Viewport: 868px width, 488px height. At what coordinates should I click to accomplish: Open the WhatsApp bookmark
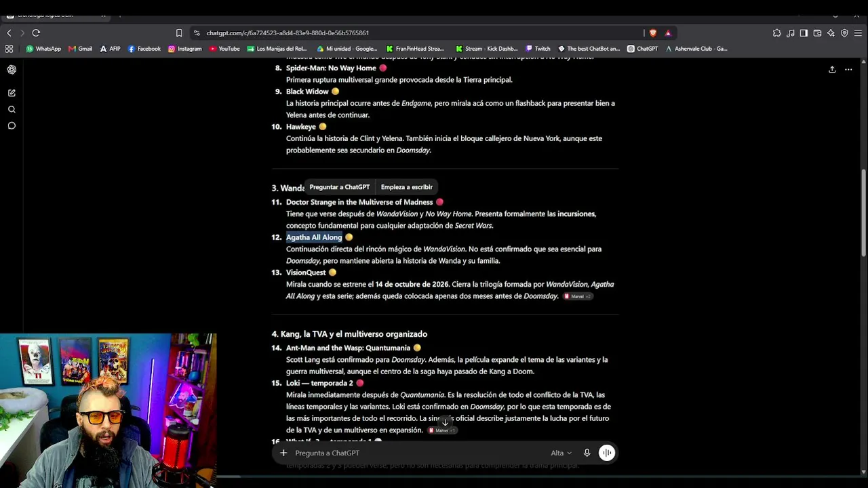pos(43,49)
